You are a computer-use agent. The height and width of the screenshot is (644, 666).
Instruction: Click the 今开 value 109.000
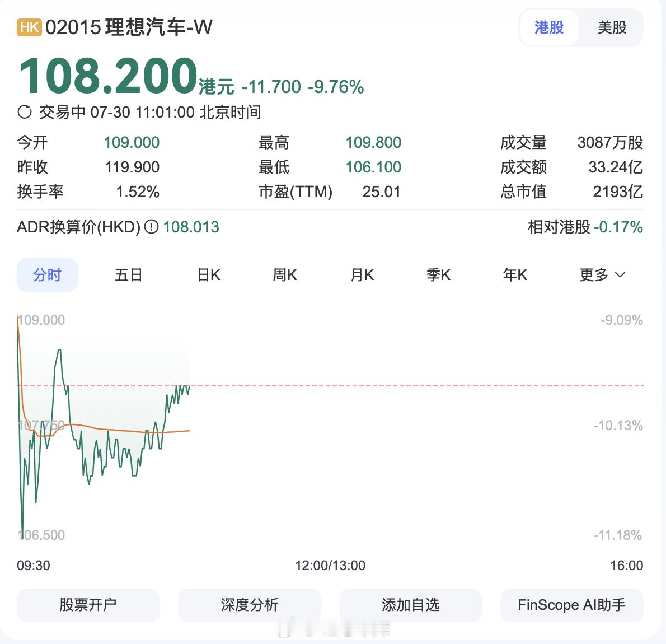[132, 142]
